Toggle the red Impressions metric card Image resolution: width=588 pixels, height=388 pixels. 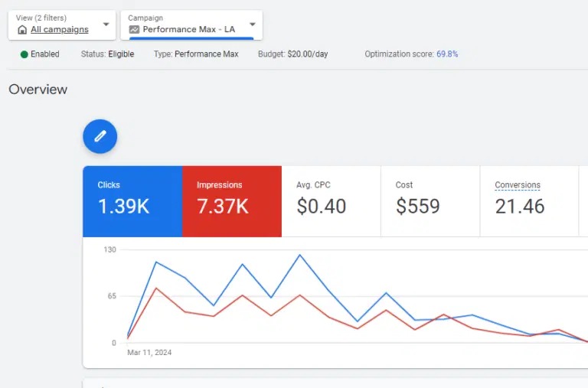[231, 201]
